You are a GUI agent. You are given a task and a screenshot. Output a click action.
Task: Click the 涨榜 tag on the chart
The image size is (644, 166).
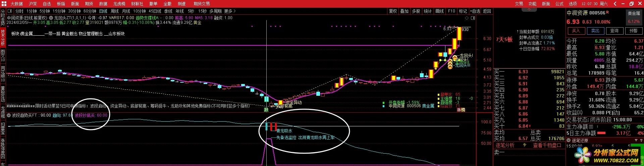(x=461, y=110)
